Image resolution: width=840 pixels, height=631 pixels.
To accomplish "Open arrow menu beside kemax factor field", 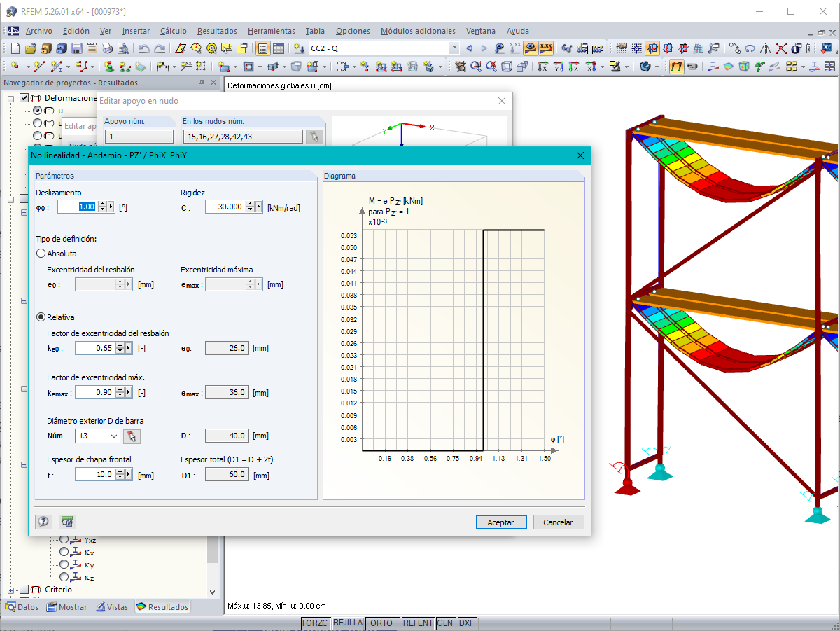I will pos(128,393).
